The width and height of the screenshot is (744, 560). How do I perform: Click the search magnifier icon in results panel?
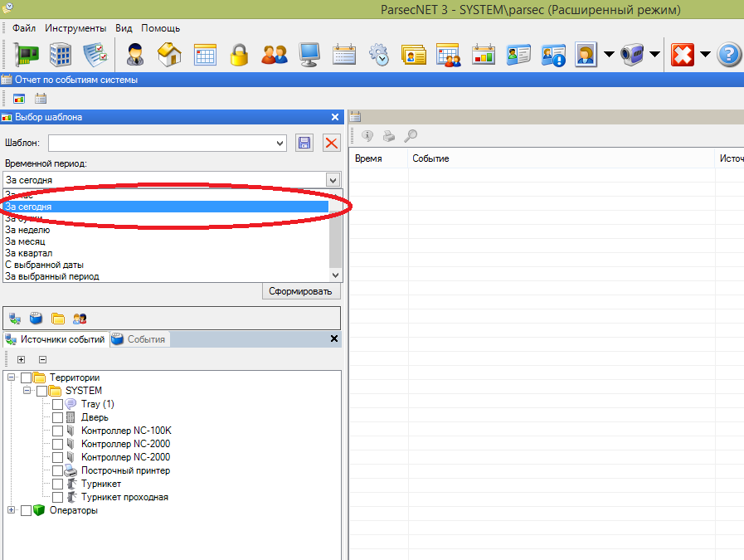[x=411, y=136]
